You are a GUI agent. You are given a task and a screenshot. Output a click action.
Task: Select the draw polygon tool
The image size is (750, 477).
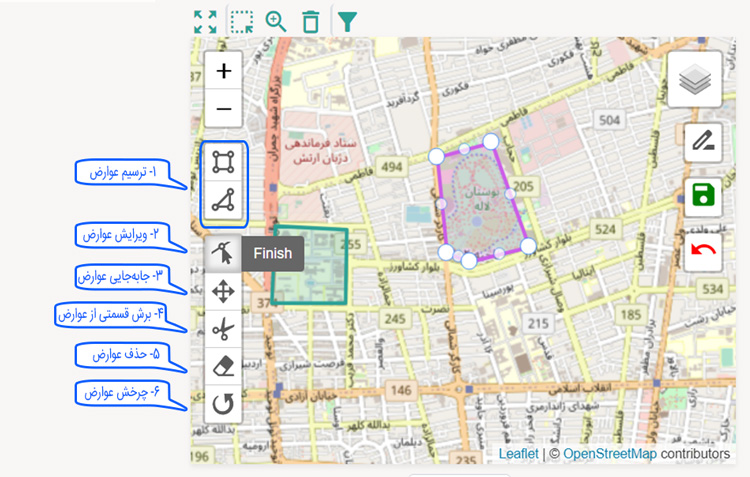click(224, 161)
